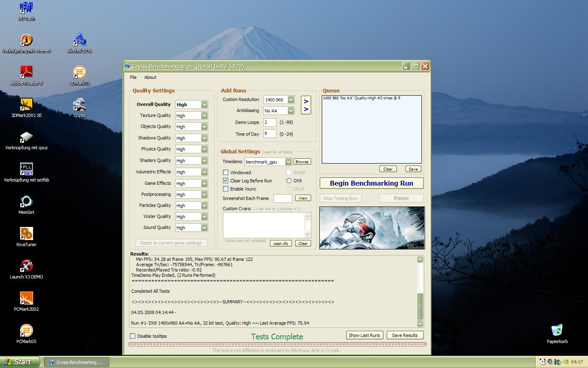Expand the AntiAliasing dropdown
This screenshot has height=368, width=588.
(291, 111)
